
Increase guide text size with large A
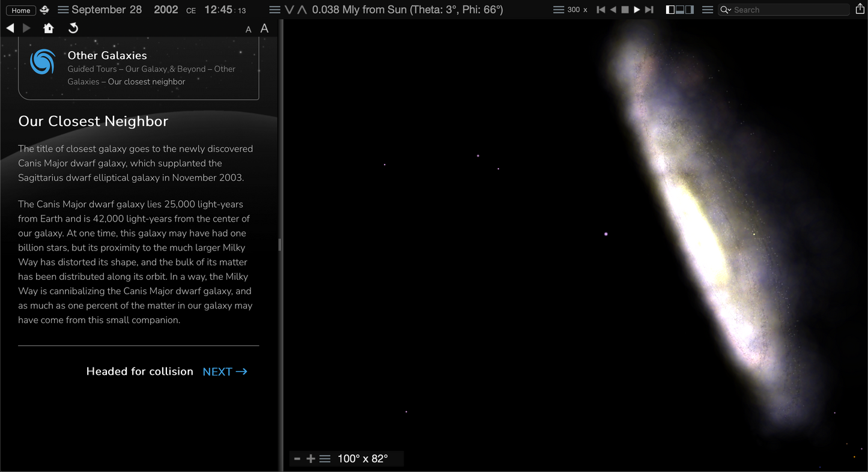pyautogui.click(x=264, y=28)
